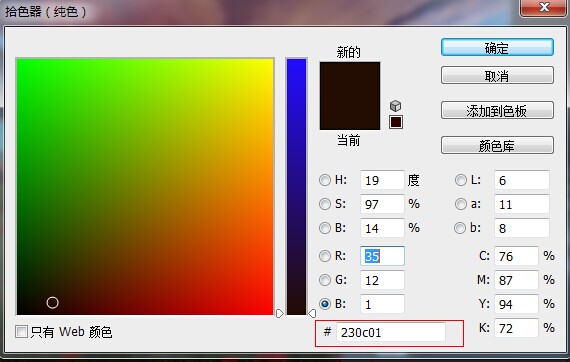Screen dimensions: 570x362
Task: Click the a value field showing 11
Action: pyautogui.click(x=522, y=204)
